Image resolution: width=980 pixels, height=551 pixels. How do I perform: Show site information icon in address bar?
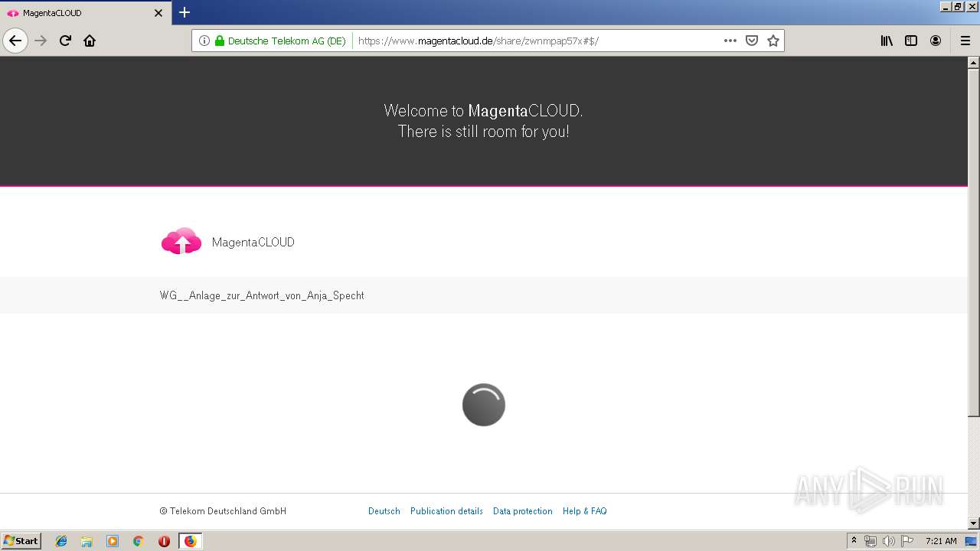tap(204, 41)
